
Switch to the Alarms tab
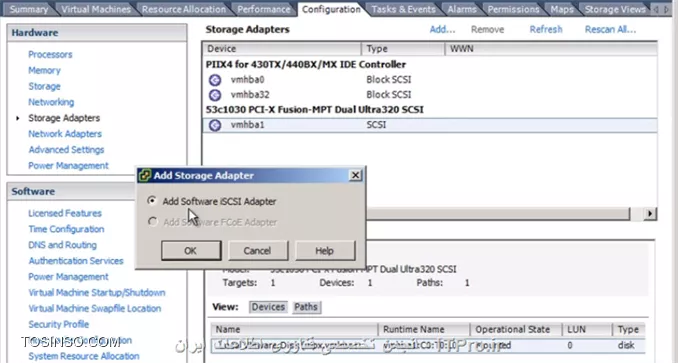coord(462,9)
